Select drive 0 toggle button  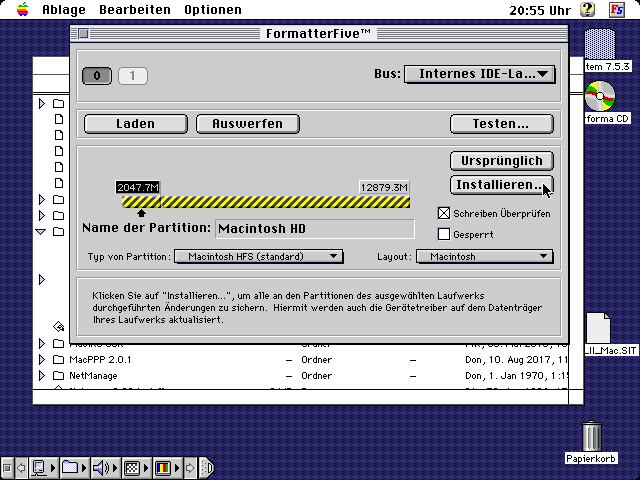point(97,75)
